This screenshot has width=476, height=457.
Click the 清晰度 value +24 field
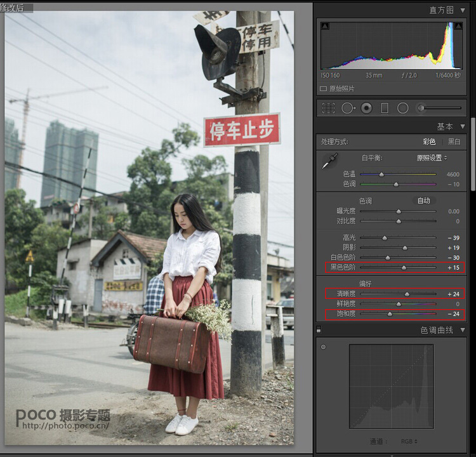[x=454, y=294]
